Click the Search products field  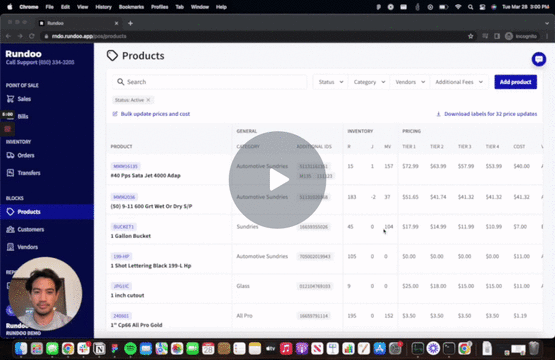[x=210, y=82]
